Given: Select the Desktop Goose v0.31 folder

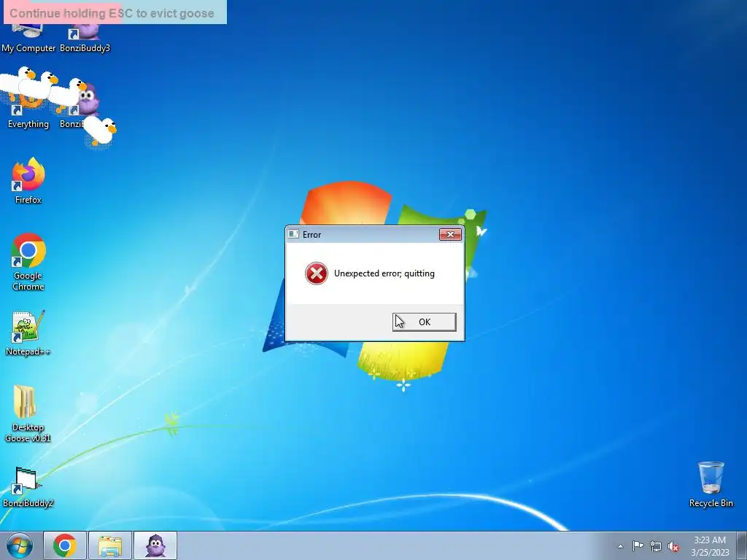Looking at the screenshot, I should click(x=28, y=413).
